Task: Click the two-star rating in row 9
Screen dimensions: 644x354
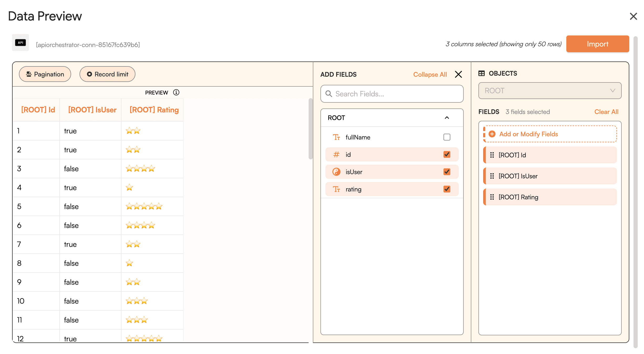Action: (x=133, y=282)
